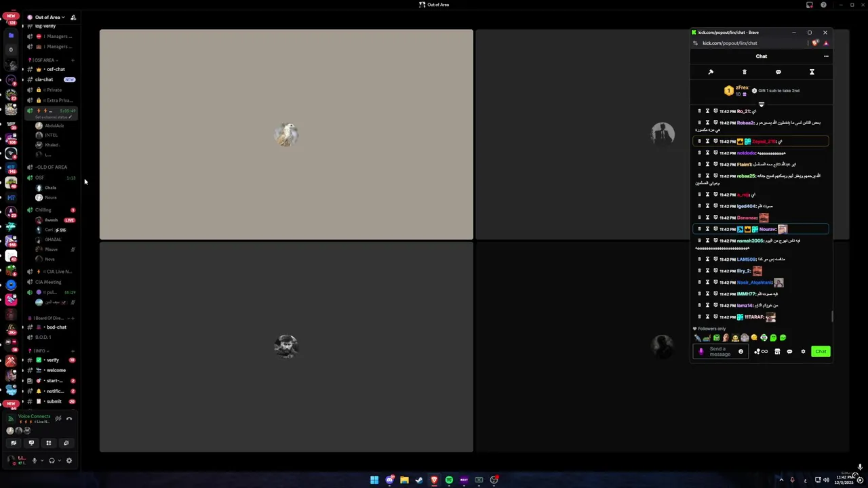
Task: Clear chat with the trash icon in toolbar
Action: point(745,72)
